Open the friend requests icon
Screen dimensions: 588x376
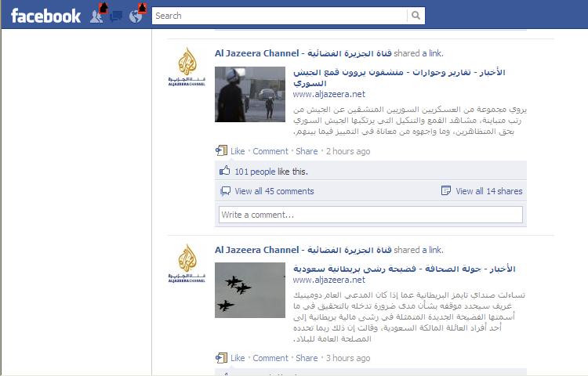pyautogui.click(x=96, y=16)
